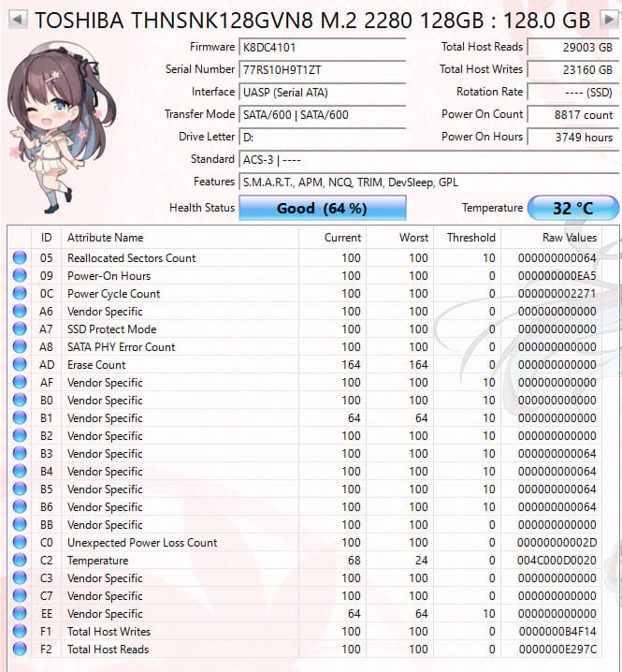The height and width of the screenshot is (672, 622).
Task: Click the Rotation Rate value (SSD)
Action: (573, 92)
